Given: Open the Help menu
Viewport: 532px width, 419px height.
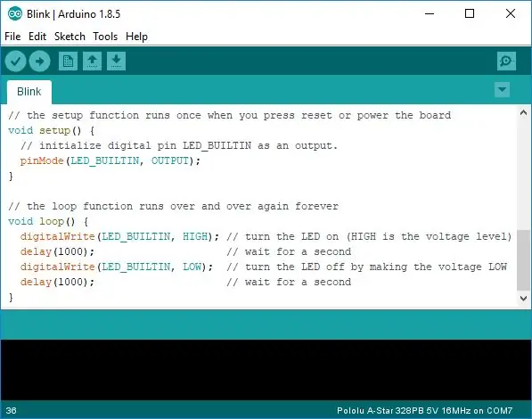Looking at the screenshot, I should coord(136,37).
